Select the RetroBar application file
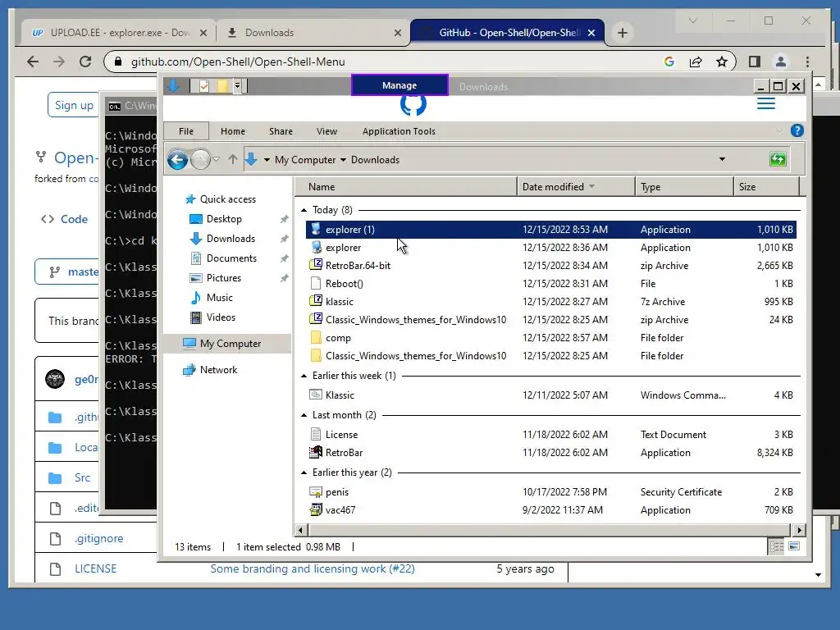The image size is (840, 630). (x=550, y=453)
